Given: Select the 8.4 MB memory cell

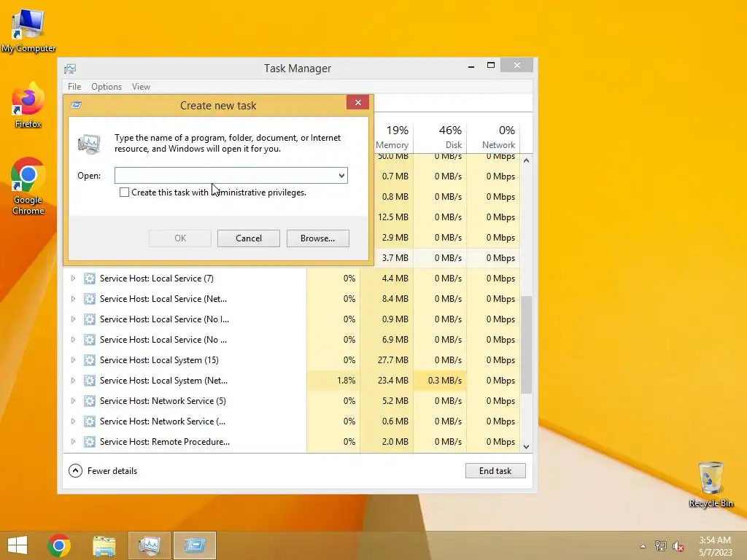Looking at the screenshot, I should click(387, 299).
